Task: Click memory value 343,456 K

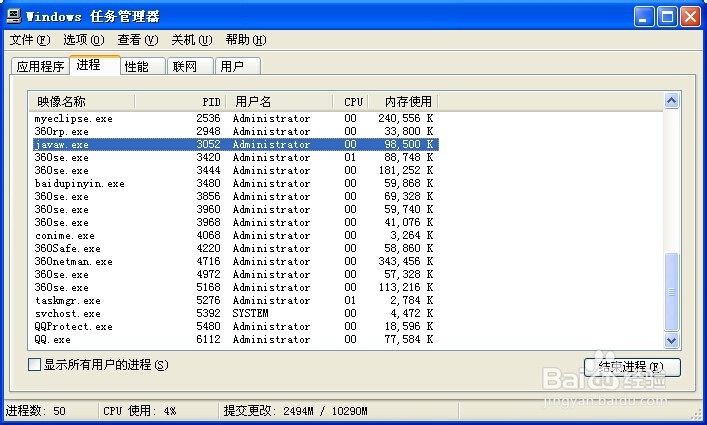Action: tap(405, 261)
